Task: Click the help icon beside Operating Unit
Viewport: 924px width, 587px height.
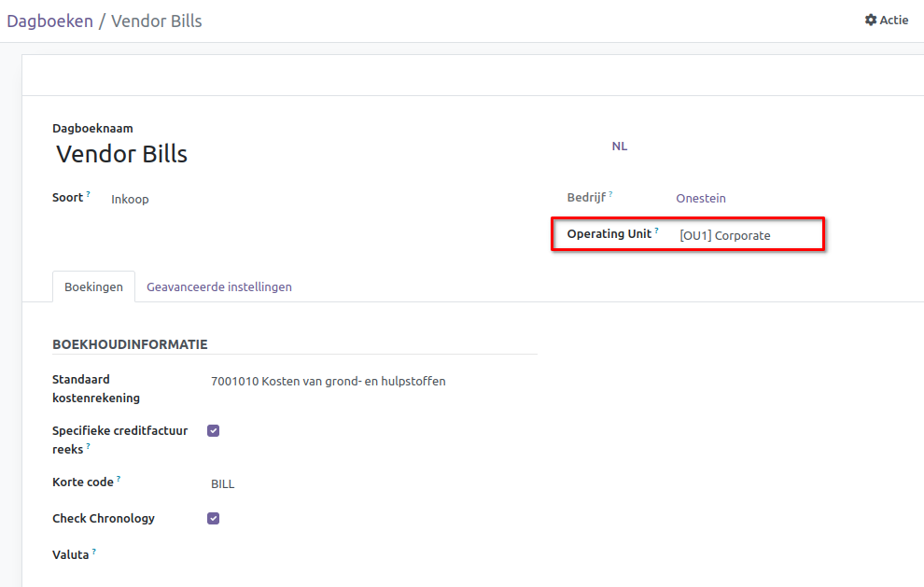Action: tap(656, 230)
